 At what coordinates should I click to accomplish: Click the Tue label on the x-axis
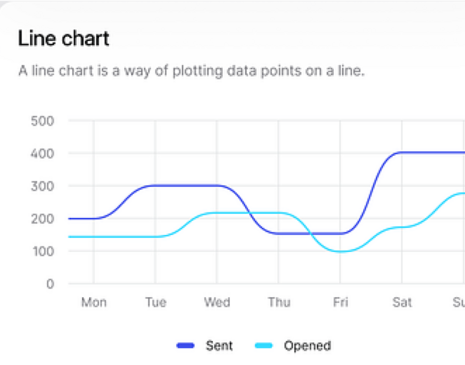pos(156,302)
